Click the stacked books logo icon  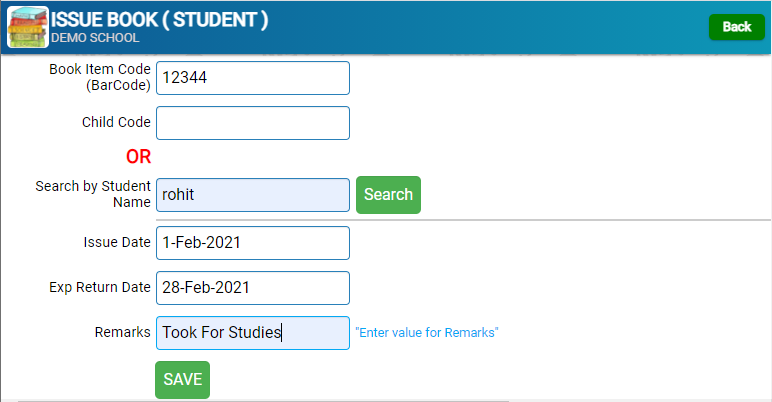(x=28, y=27)
